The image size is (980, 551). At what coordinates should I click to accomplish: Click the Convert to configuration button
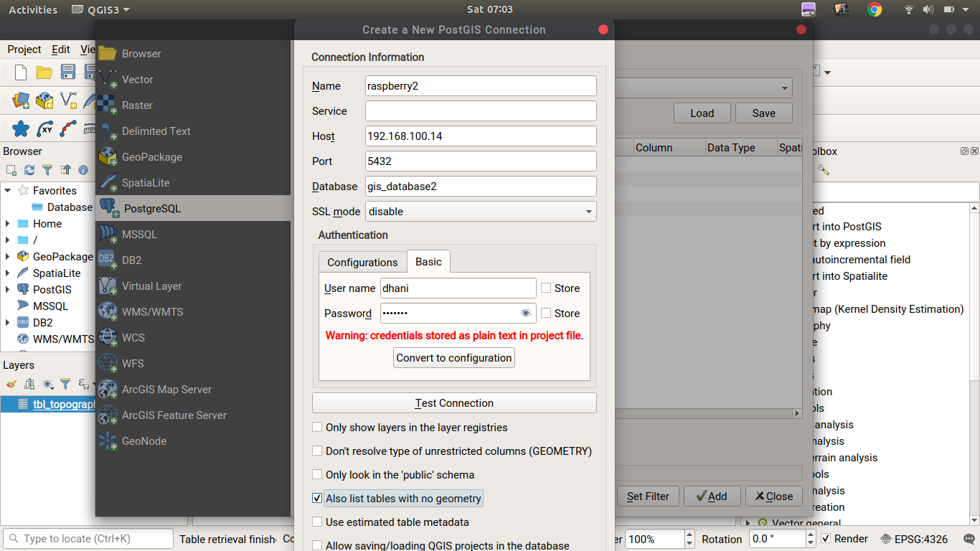pyautogui.click(x=453, y=357)
